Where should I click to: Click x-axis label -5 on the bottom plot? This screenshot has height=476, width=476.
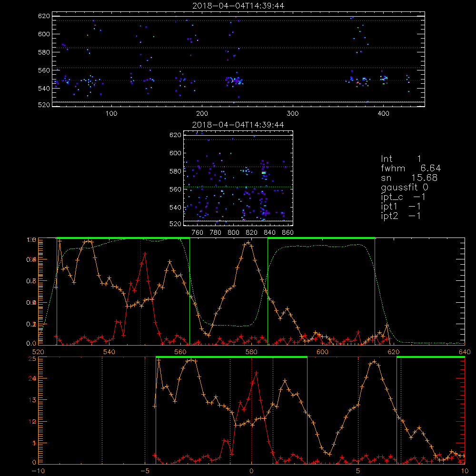click(145, 471)
